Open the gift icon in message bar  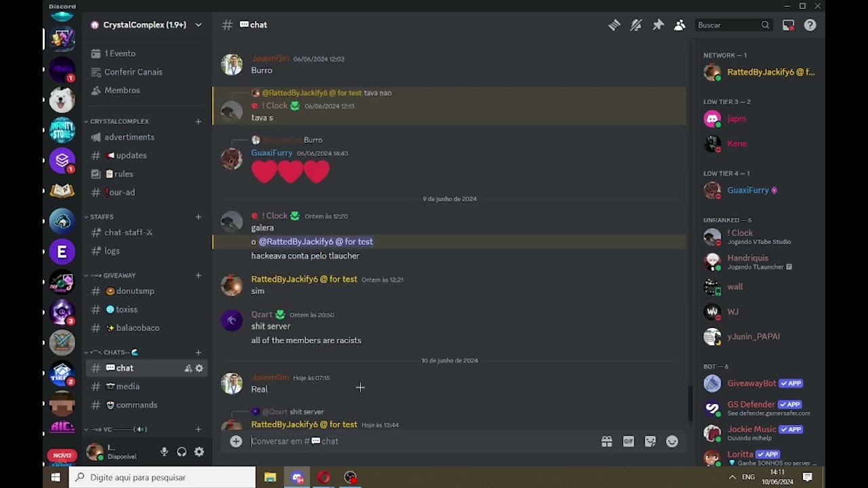pos(607,441)
